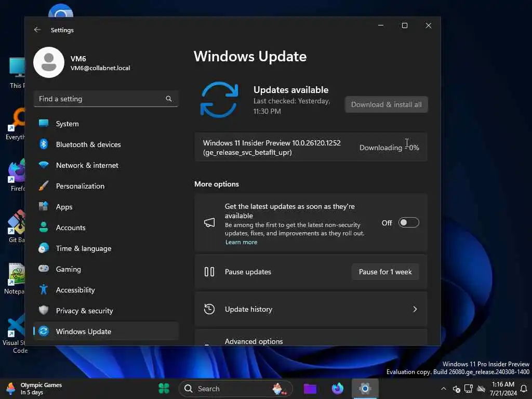The height and width of the screenshot is (399, 532).
Task: Select the Git Bash desktop shortcut
Action: (16, 227)
